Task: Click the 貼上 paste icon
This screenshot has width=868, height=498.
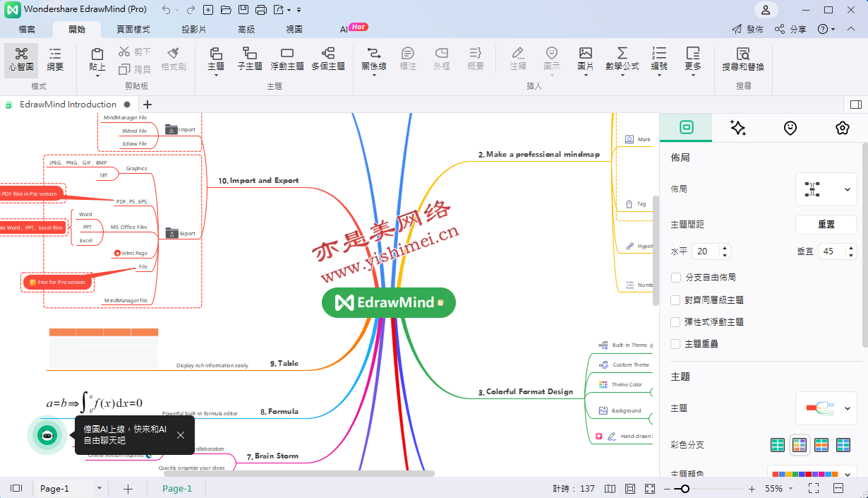Action: pos(97,54)
